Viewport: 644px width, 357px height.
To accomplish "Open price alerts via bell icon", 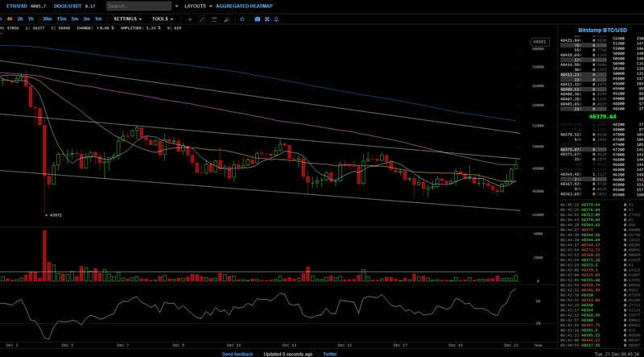I will [x=276, y=19].
